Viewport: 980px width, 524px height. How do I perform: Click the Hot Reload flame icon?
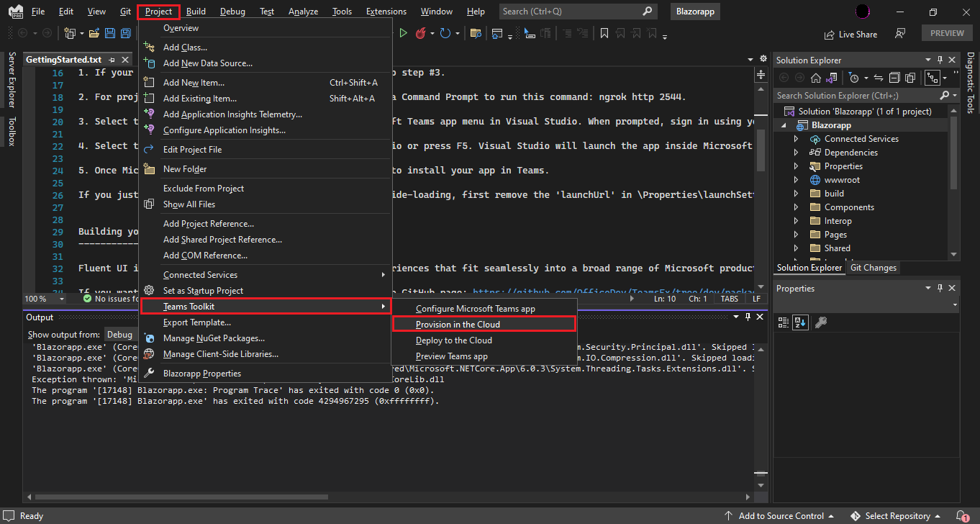421,33
